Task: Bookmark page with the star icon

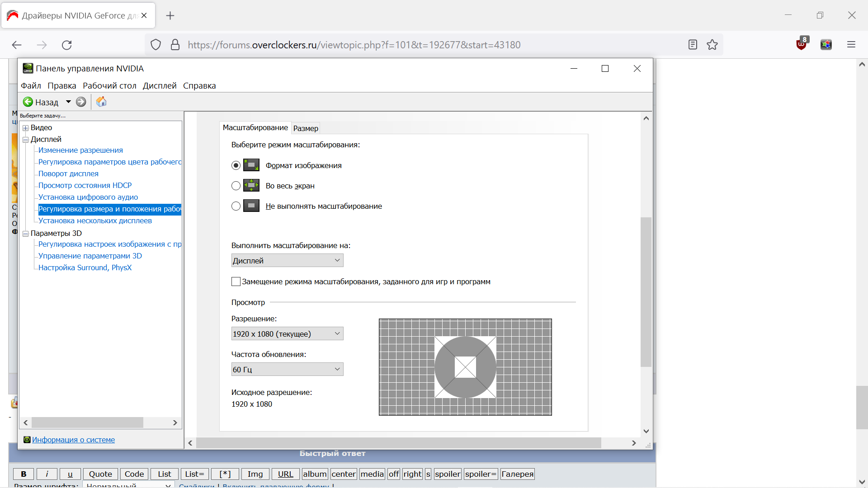Action: click(712, 45)
